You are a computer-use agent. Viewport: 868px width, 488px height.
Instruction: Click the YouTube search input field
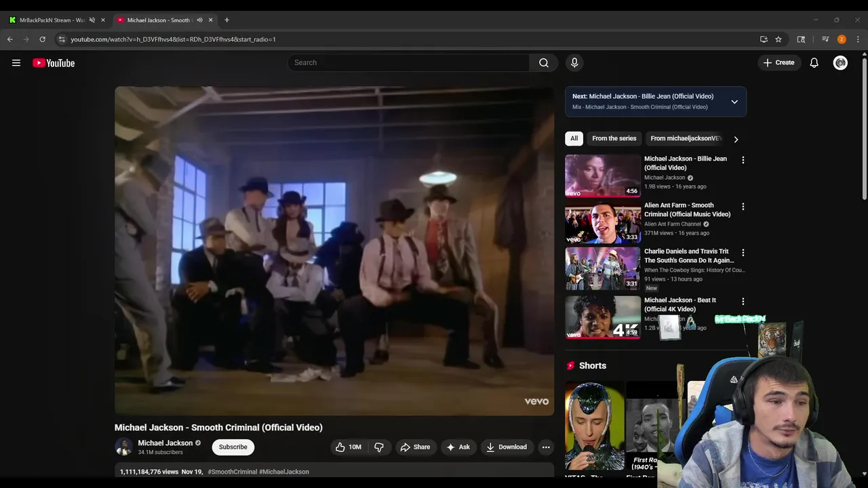coord(408,62)
